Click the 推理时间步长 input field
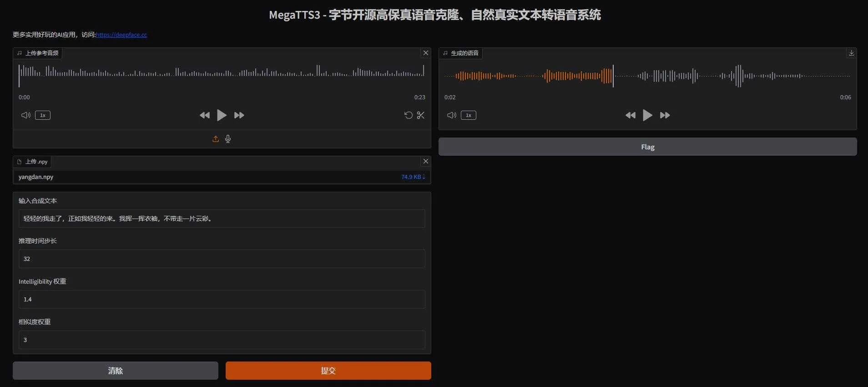868x387 pixels. pyautogui.click(x=222, y=259)
